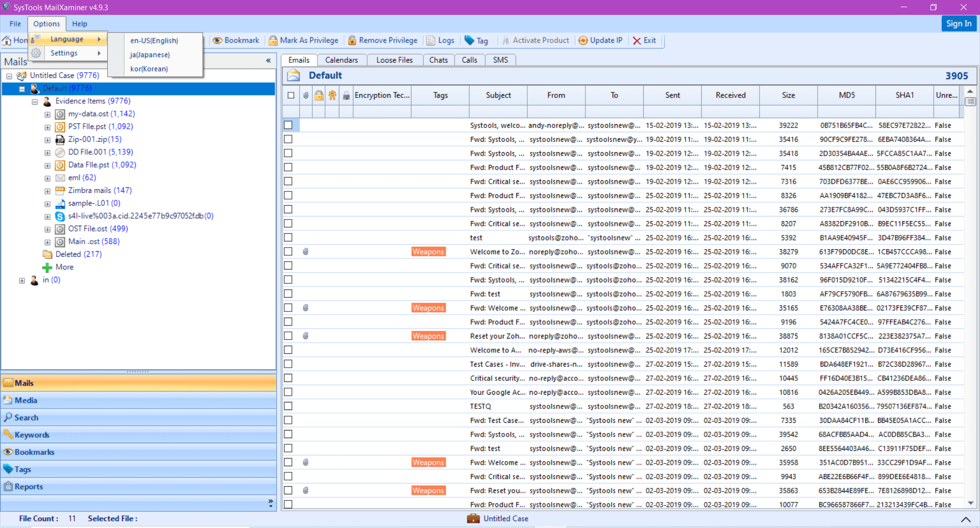
Task: Click the Untitled Case briefcase icon in status bar
Action: tap(473, 518)
